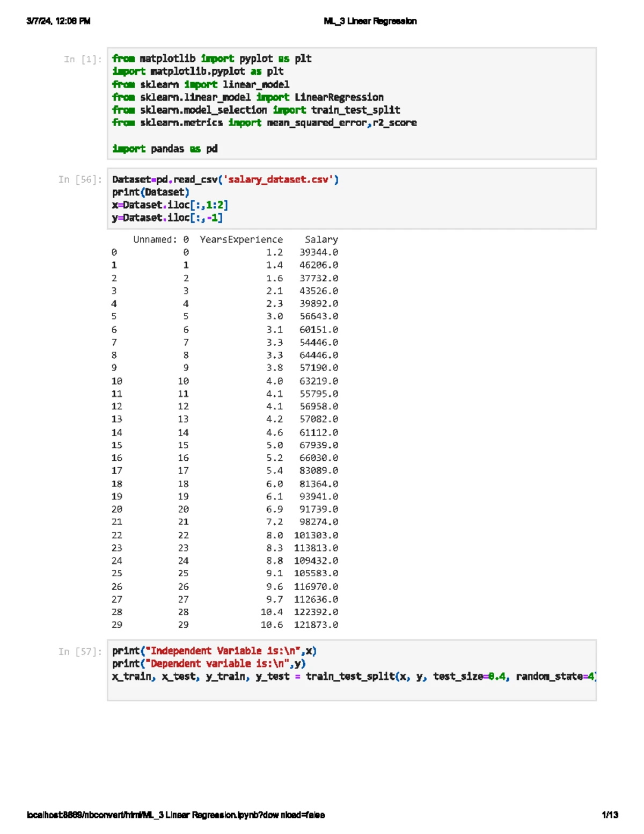Click the salary value 122392.0

point(316,612)
